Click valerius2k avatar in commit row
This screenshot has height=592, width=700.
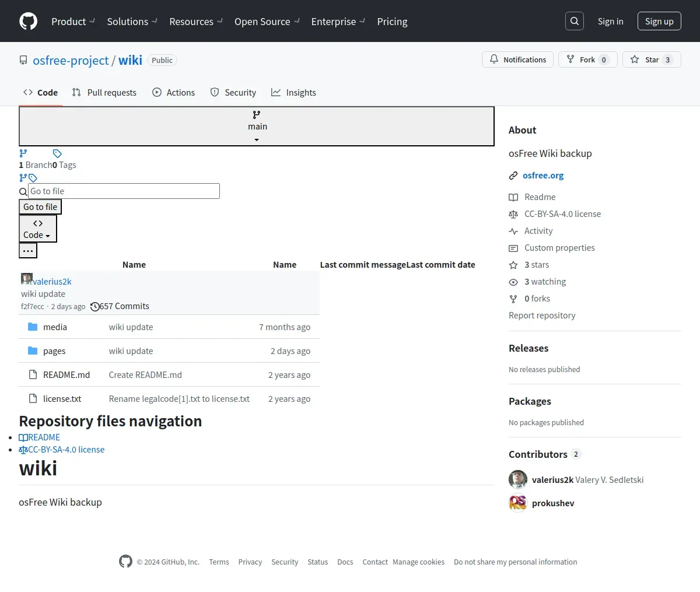click(x=26, y=278)
